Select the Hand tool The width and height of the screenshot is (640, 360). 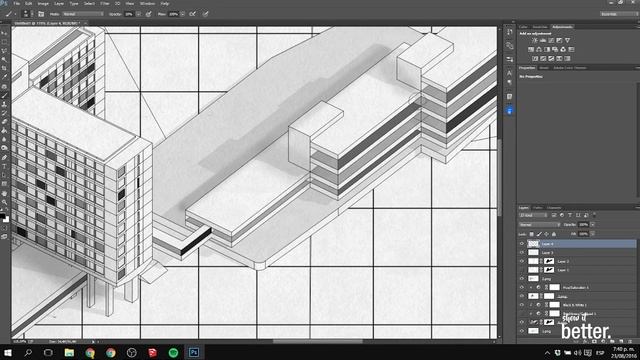tap(4, 193)
